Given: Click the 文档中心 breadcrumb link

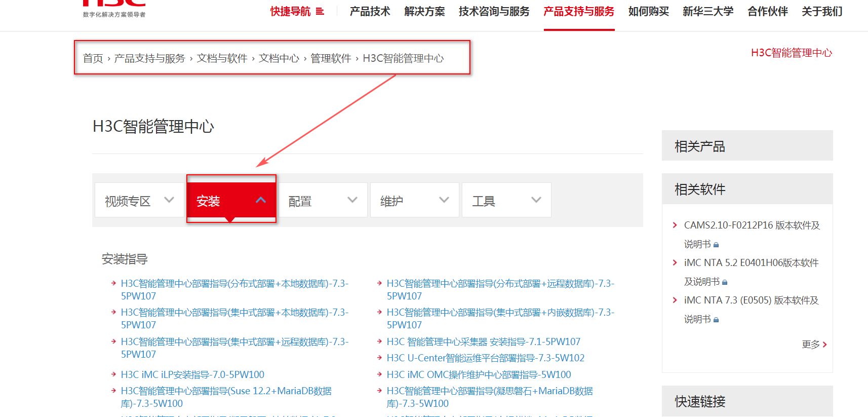Looking at the screenshot, I should pyautogui.click(x=279, y=58).
